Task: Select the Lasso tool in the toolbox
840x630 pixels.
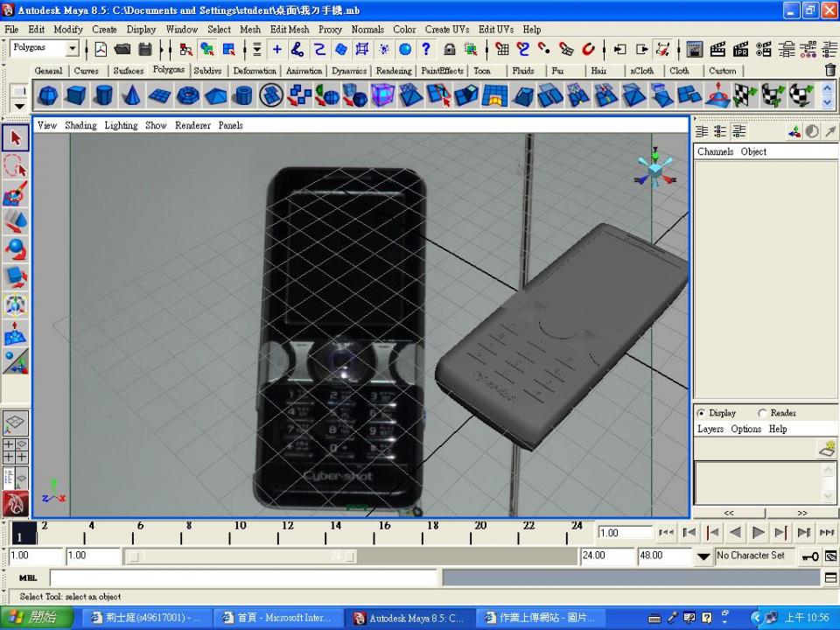Action: coord(16,164)
